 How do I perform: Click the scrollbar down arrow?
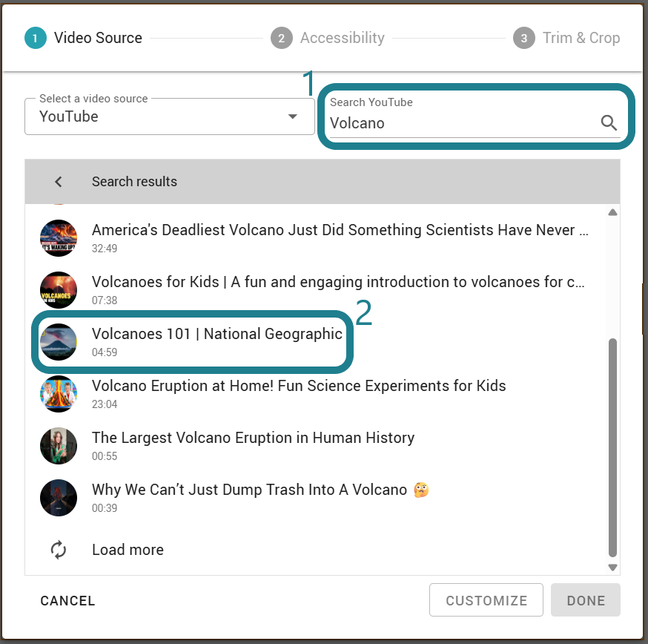click(x=613, y=568)
